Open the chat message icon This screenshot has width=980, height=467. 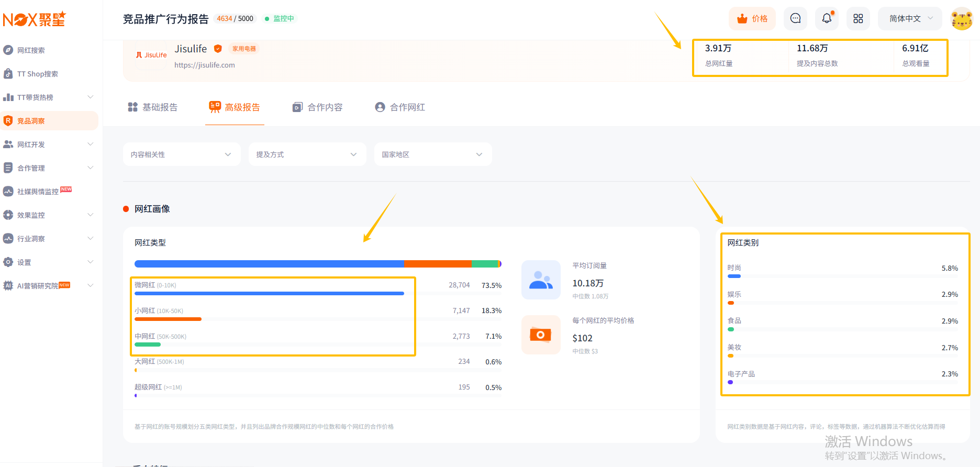tap(795, 19)
